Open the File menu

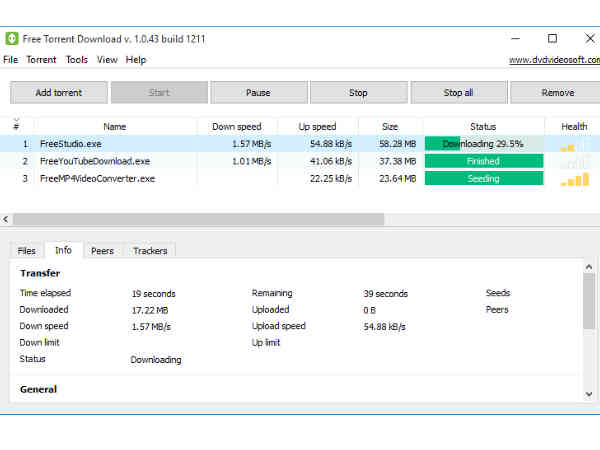(10, 60)
